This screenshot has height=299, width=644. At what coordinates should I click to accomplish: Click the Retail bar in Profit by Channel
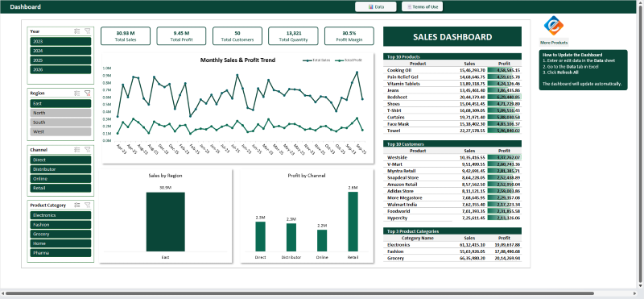click(x=353, y=222)
